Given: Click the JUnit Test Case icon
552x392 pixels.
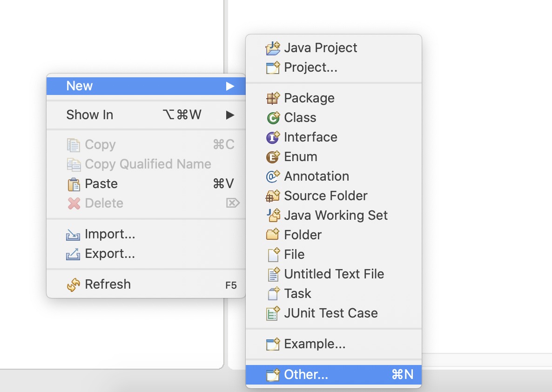Looking at the screenshot, I should pyautogui.click(x=273, y=313).
